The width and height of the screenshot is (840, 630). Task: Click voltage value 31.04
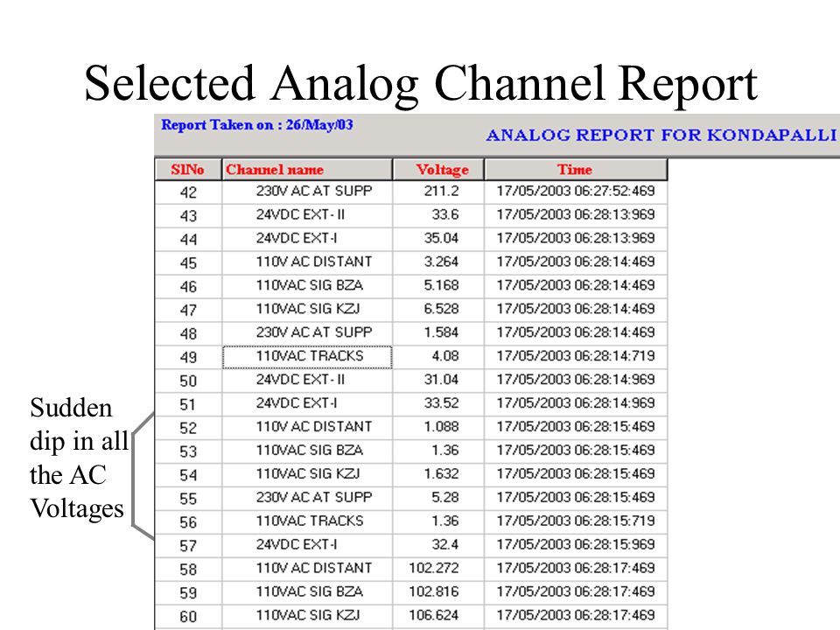(x=441, y=380)
